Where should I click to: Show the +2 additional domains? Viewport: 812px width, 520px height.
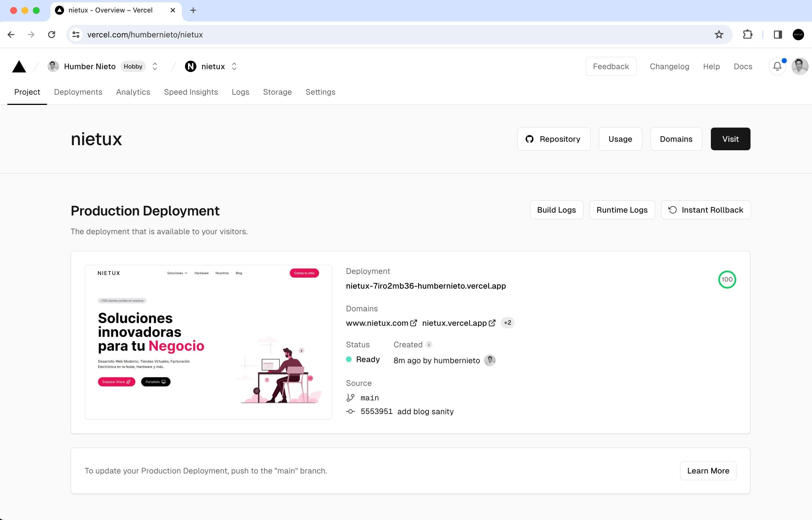click(507, 323)
